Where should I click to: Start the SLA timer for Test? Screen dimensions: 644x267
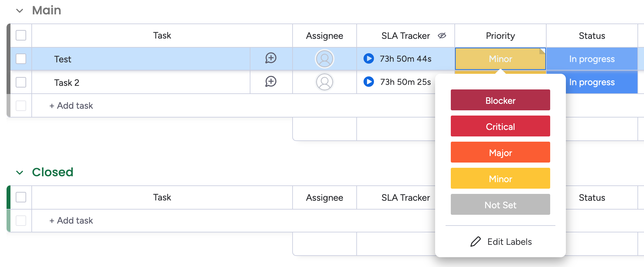click(x=369, y=58)
